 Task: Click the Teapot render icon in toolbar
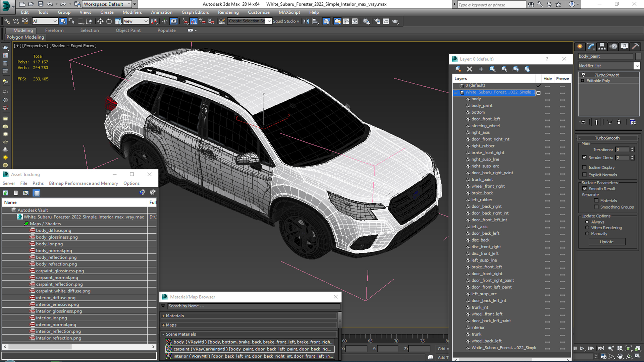395,21
